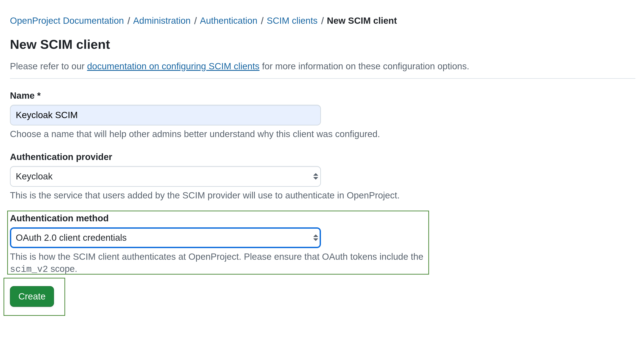644x339 pixels.
Task: Click the New SCIM client page heading
Action: (x=60, y=44)
